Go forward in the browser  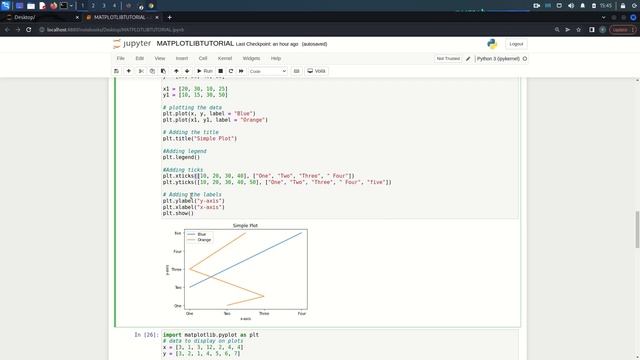[x=18, y=30]
